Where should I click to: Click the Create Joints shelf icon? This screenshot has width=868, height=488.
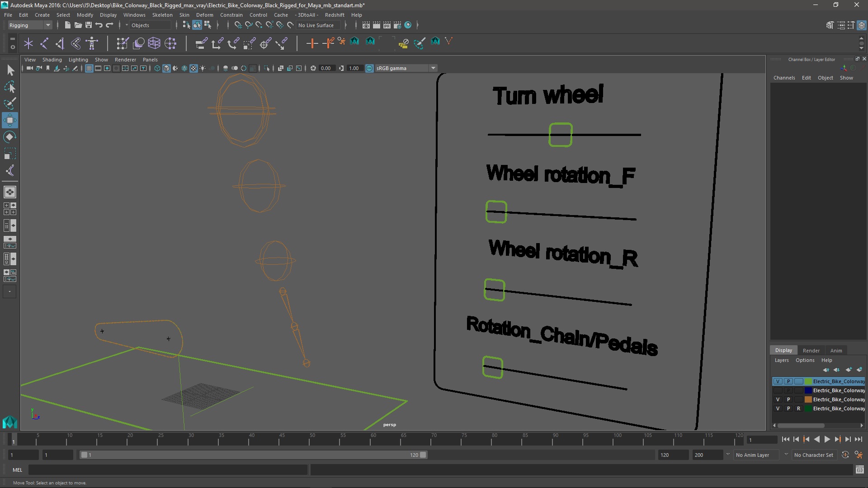(44, 43)
